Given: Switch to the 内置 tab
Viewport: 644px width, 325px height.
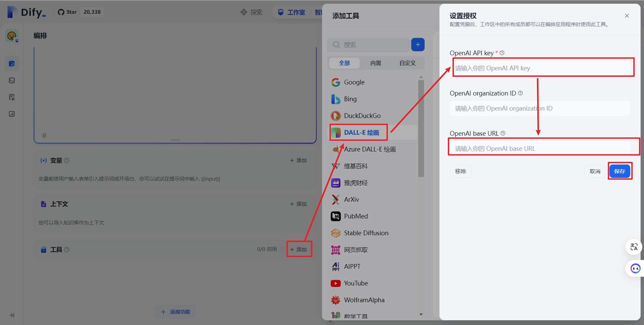Looking at the screenshot, I should (x=376, y=63).
